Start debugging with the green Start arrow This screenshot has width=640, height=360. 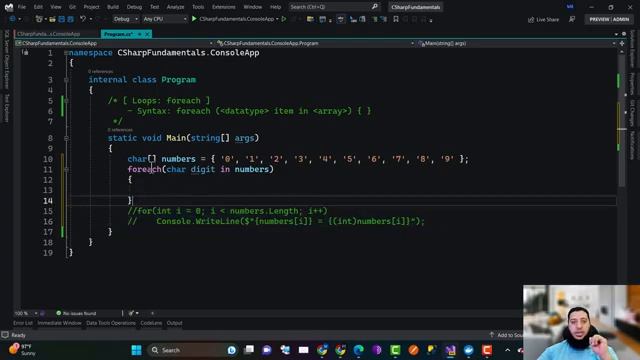[x=194, y=19]
